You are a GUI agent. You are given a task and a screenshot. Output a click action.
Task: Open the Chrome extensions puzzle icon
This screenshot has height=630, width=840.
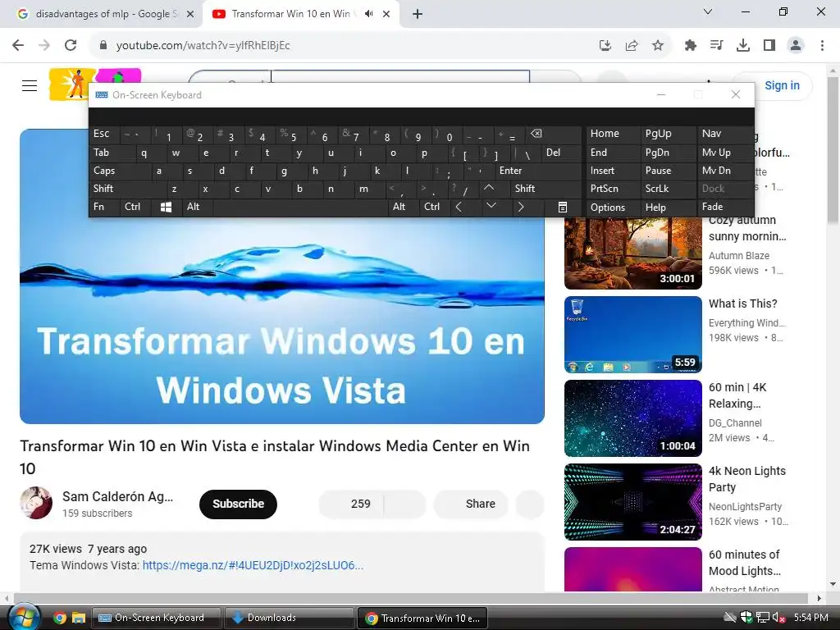pyautogui.click(x=691, y=46)
